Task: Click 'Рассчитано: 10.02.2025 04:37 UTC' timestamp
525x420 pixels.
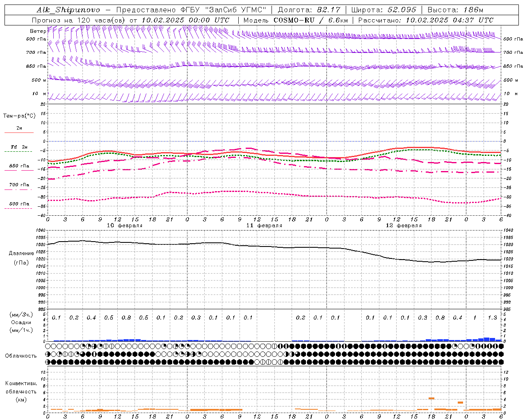Action: click(x=426, y=20)
